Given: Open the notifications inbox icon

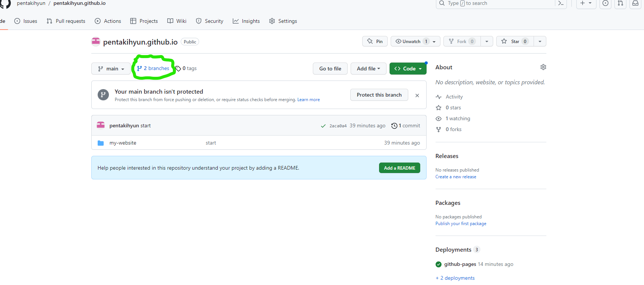Looking at the screenshot, I should (x=635, y=3).
